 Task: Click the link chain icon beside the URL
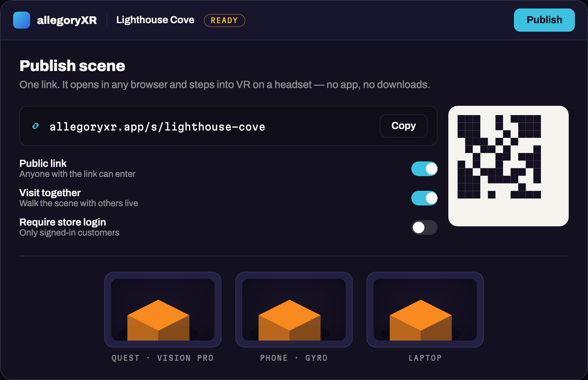(35, 126)
